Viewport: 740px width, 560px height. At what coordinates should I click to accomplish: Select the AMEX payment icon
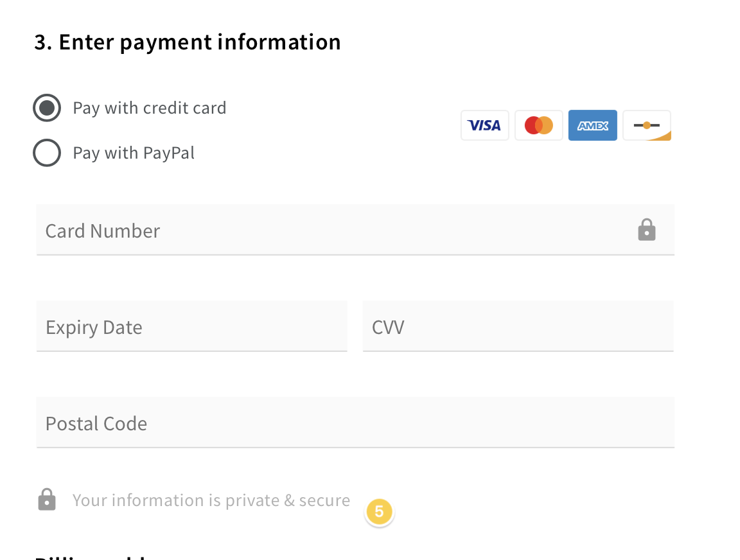click(x=592, y=125)
